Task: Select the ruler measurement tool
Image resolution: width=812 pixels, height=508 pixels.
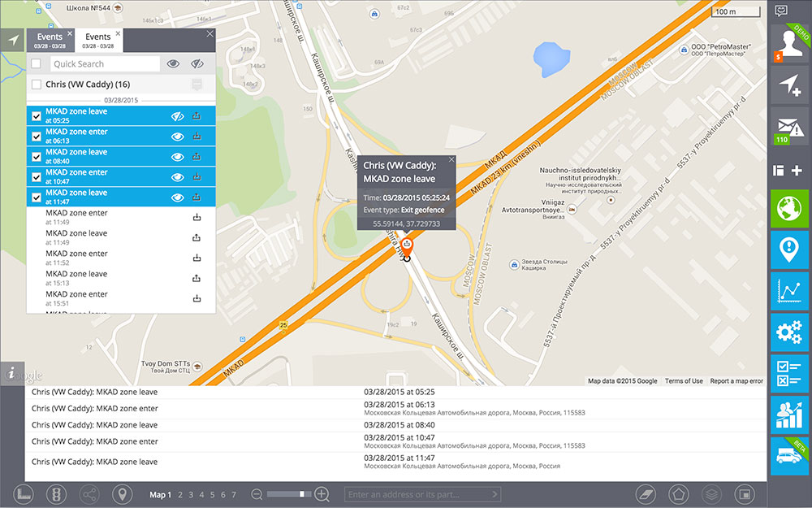Action: (x=24, y=494)
